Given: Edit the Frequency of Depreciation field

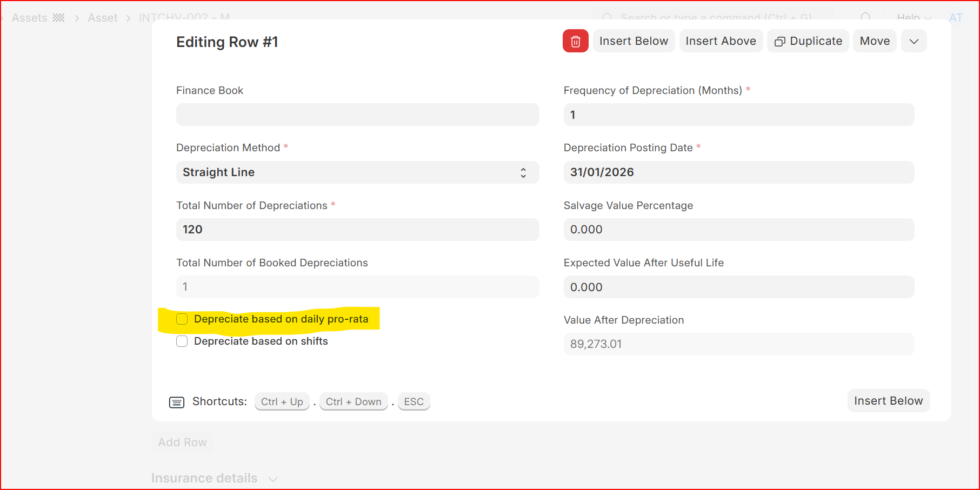Looking at the screenshot, I should 738,115.
